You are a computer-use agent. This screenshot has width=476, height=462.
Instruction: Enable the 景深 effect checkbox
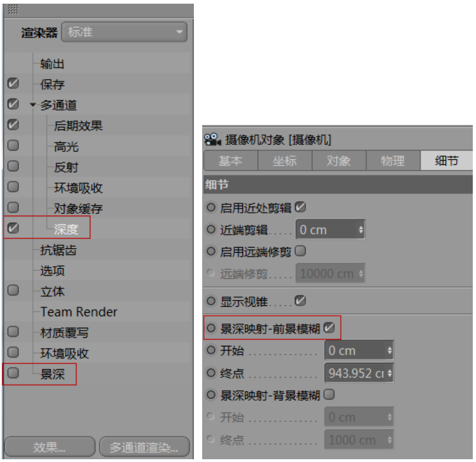(13, 373)
